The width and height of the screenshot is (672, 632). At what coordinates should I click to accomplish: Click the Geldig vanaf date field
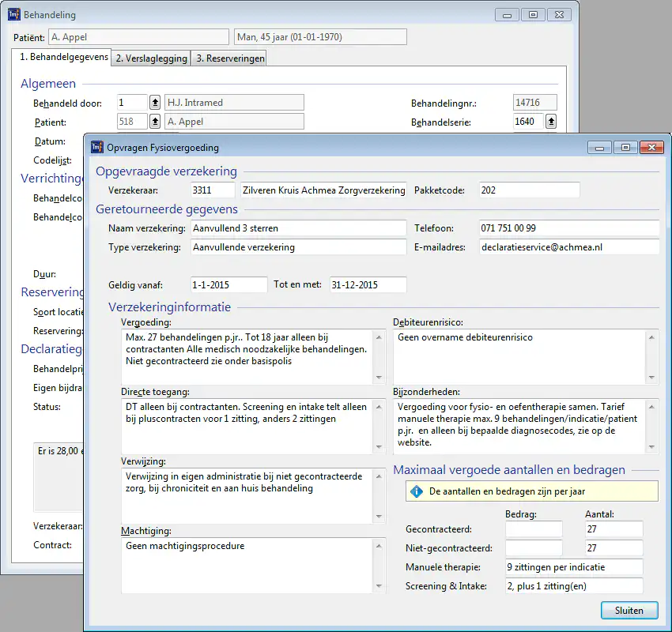(228, 285)
